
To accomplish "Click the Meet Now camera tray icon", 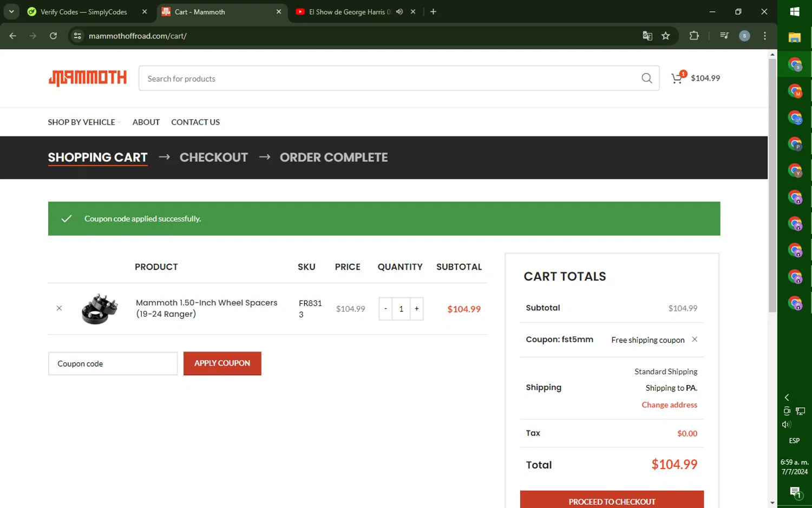I will [x=787, y=411].
